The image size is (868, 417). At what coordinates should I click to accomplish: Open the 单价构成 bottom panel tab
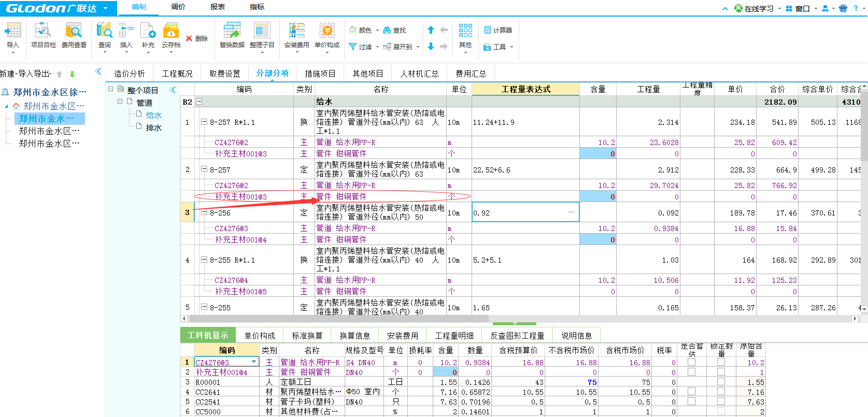click(260, 336)
